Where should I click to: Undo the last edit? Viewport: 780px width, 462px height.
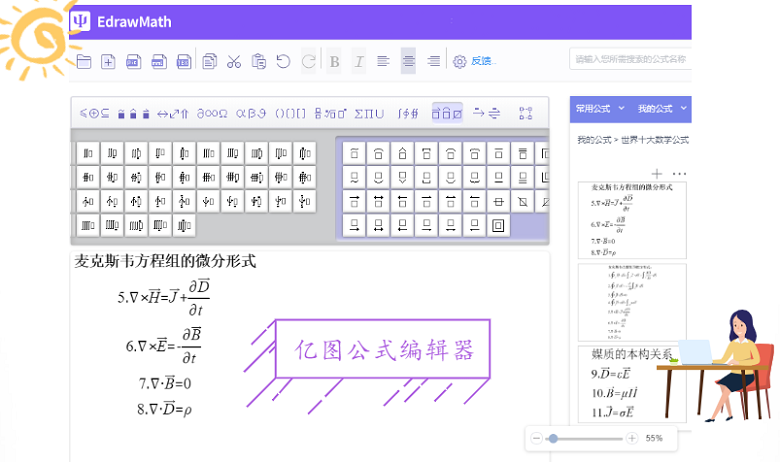click(283, 61)
